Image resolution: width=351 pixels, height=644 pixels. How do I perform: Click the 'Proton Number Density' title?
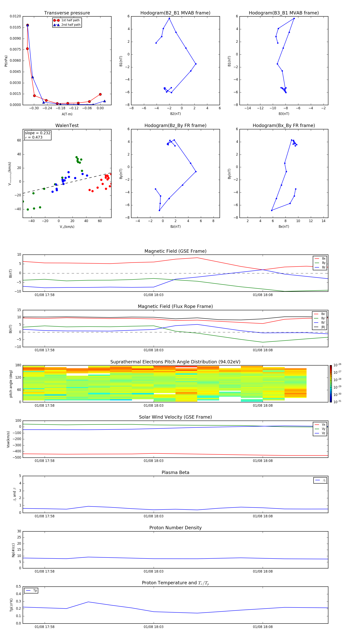point(175,528)
